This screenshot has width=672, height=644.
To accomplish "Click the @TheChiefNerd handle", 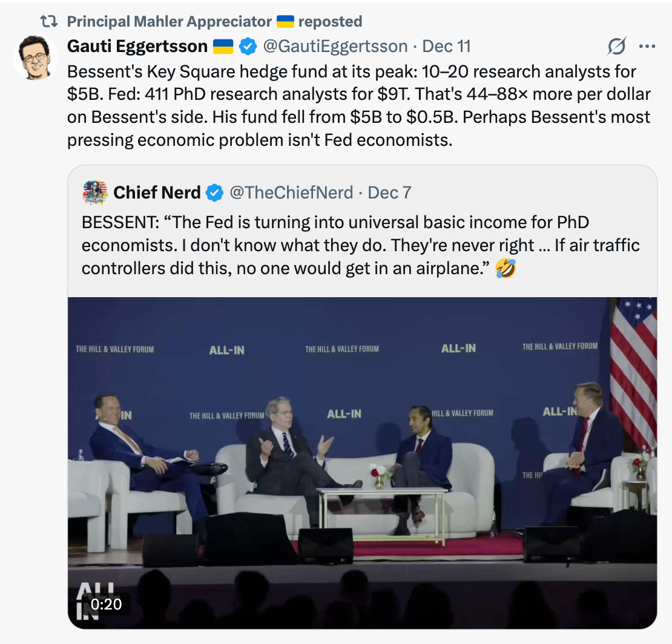I will point(291,192).
